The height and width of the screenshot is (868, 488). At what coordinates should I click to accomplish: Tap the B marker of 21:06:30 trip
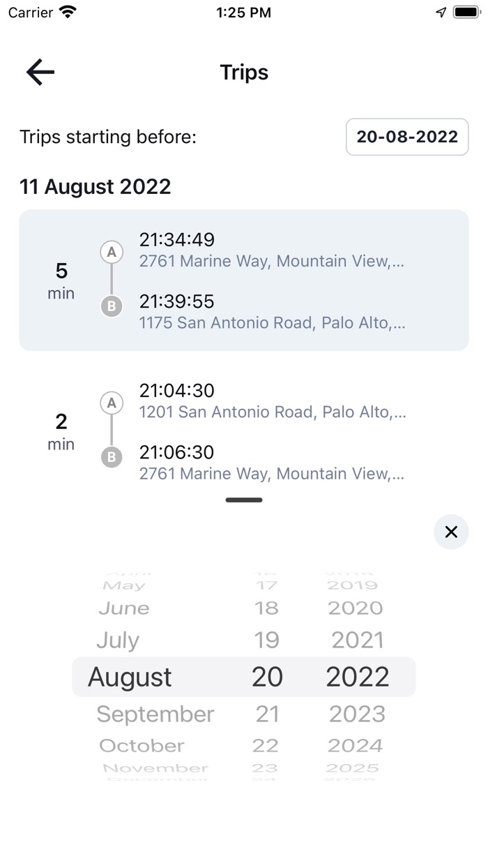[112, 457]
